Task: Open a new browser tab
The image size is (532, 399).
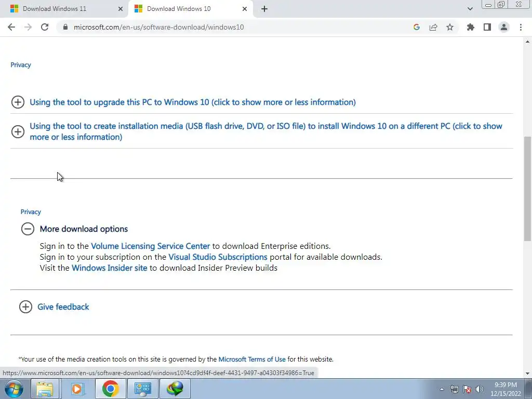Action: point(264,9)
